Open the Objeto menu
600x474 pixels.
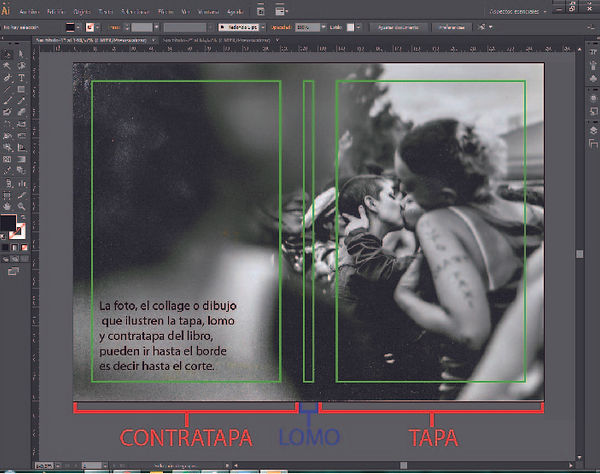[82, 12]
